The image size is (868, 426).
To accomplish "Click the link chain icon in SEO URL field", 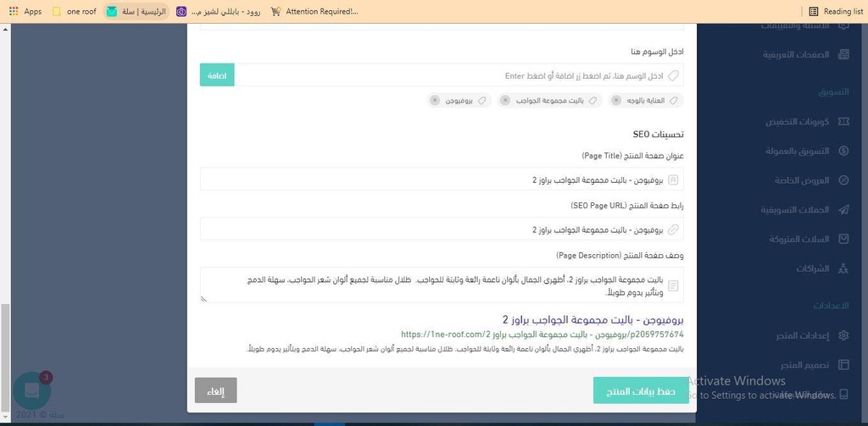I will tap(674, 229).
